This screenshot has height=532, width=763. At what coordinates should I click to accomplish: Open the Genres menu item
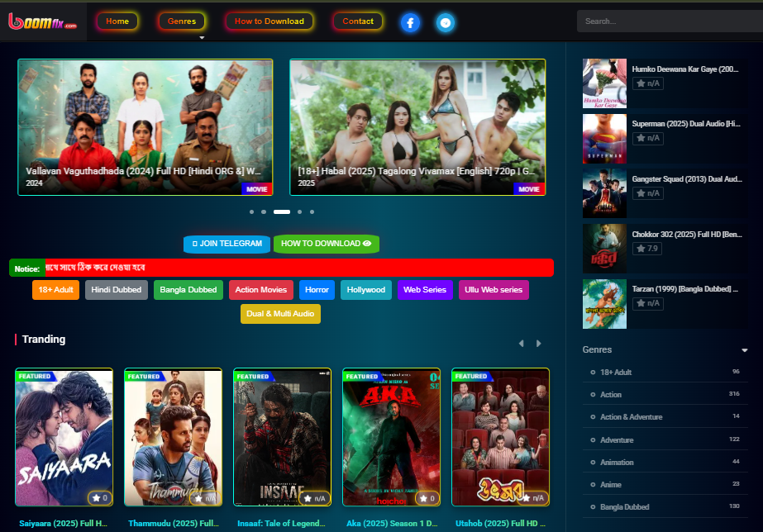(182, 21)
